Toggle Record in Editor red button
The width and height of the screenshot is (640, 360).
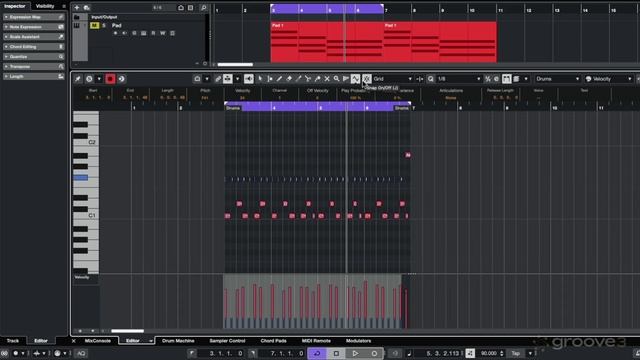pos(110,79)
